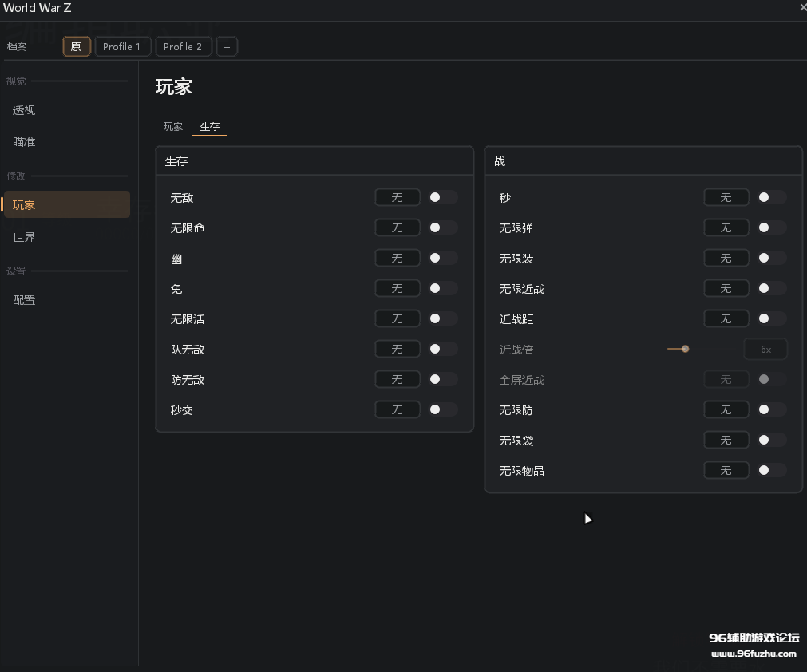Click the 战 panel header

coord(643,161)
